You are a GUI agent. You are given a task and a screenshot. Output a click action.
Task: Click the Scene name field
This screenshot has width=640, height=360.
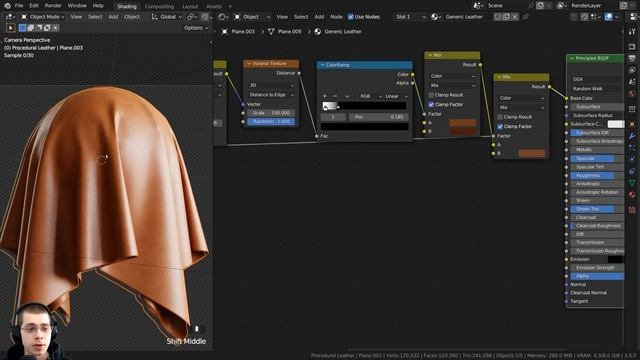click(x=506, y=6)
